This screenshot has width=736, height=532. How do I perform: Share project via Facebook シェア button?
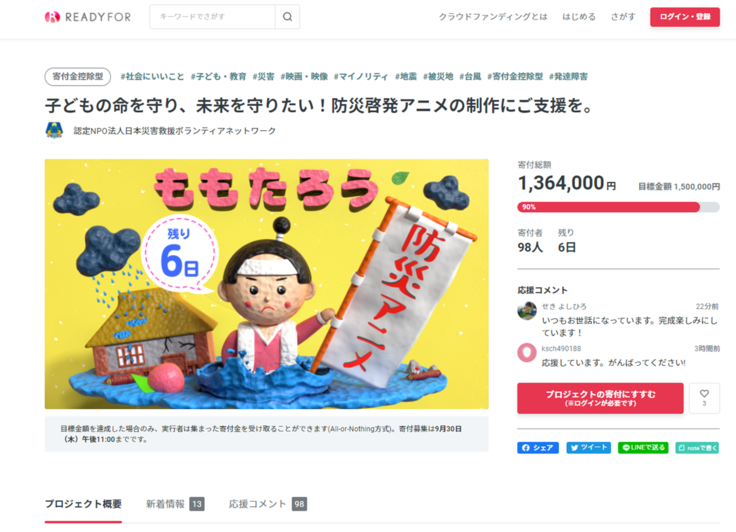pyautogui.click(x=538, y=447)
